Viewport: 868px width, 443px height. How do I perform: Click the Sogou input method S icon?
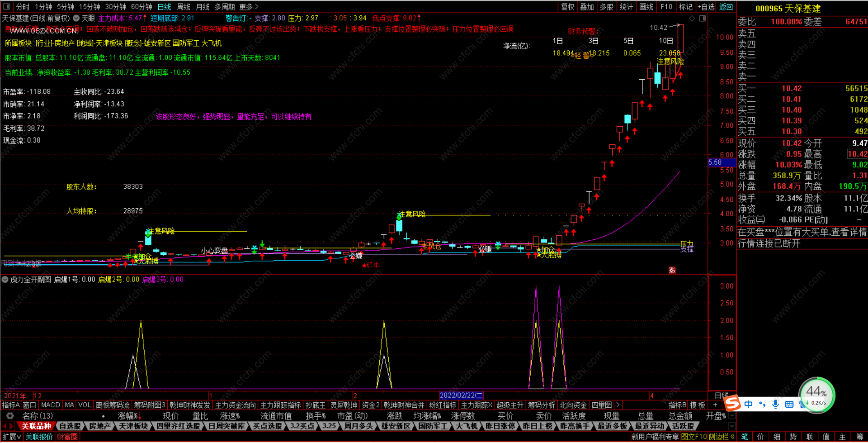(732, 403)
